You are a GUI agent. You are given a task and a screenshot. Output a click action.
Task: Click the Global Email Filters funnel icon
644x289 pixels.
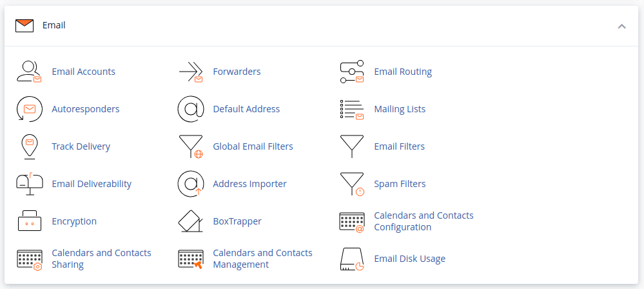190,146
